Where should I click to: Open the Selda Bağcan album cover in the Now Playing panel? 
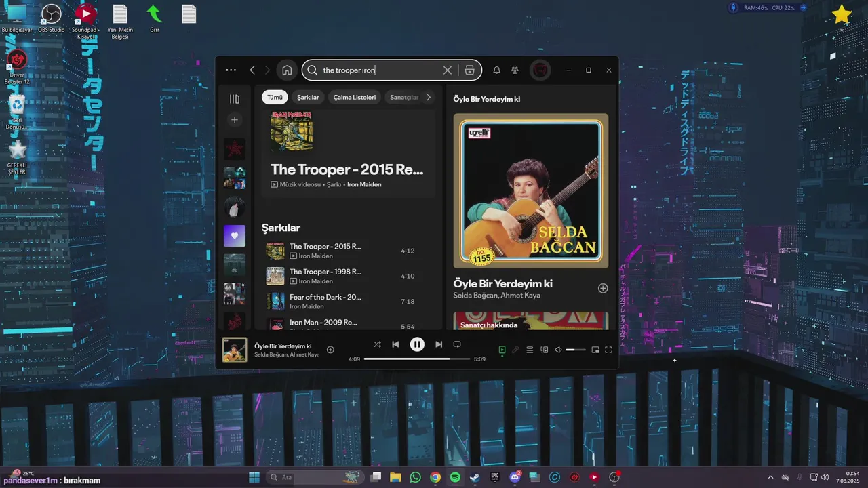click(531, 190)
